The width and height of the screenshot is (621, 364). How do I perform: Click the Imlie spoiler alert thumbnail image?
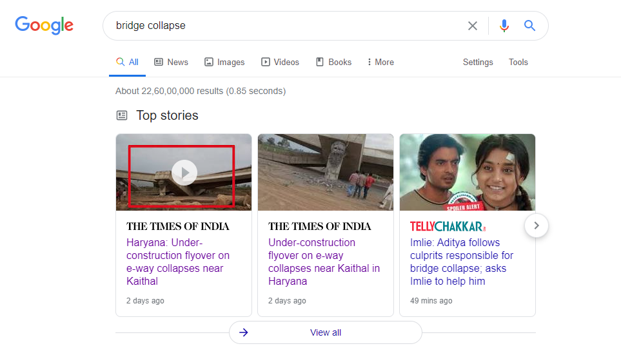click(x=468, y=172)
